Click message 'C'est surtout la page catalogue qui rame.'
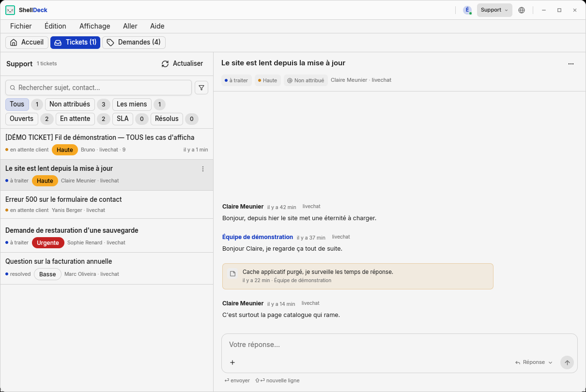Screen dimensions: 586x392 (281, 315)
